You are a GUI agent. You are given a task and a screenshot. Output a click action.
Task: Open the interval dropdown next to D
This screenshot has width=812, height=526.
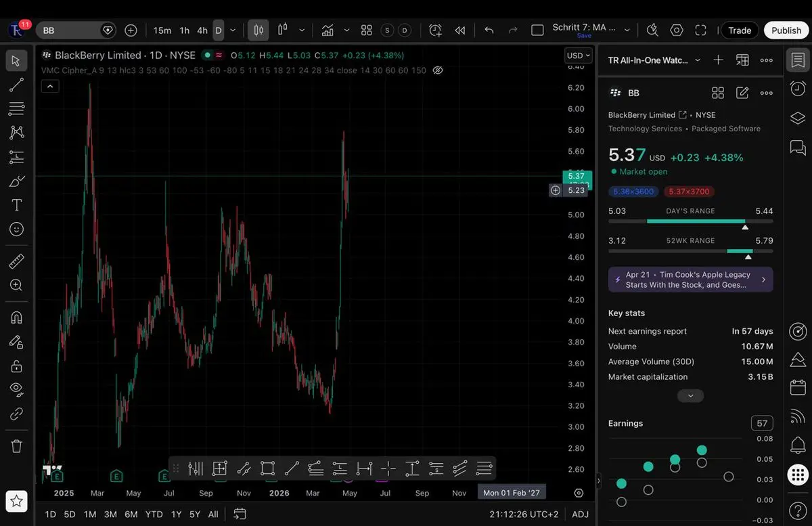pyautogui.click(x=233, y=30)
